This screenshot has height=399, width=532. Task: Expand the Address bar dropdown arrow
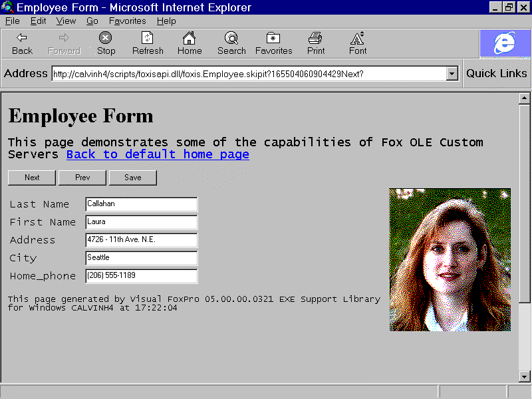tap(452, 74)
